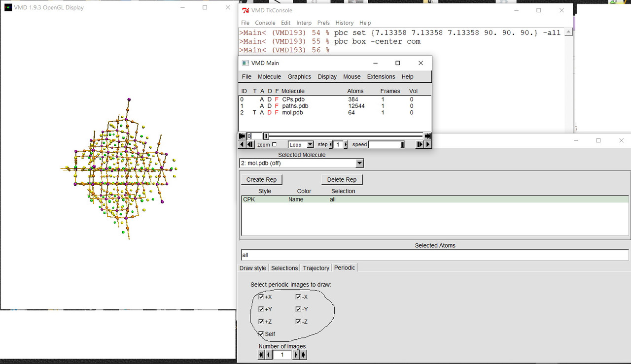Decrease the animation step value

click(x=331, y=144)
